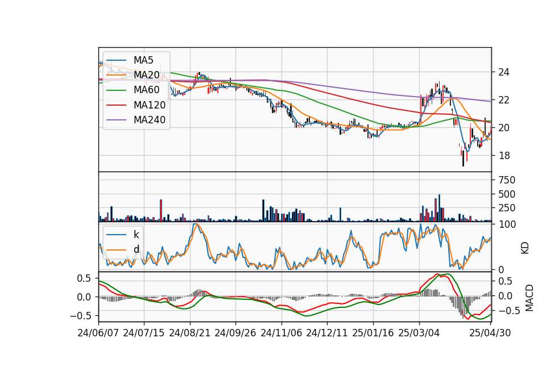Click the MA5 legend label
The width and height of the screenshot is (546, 392).
click(x=143, y=60)
